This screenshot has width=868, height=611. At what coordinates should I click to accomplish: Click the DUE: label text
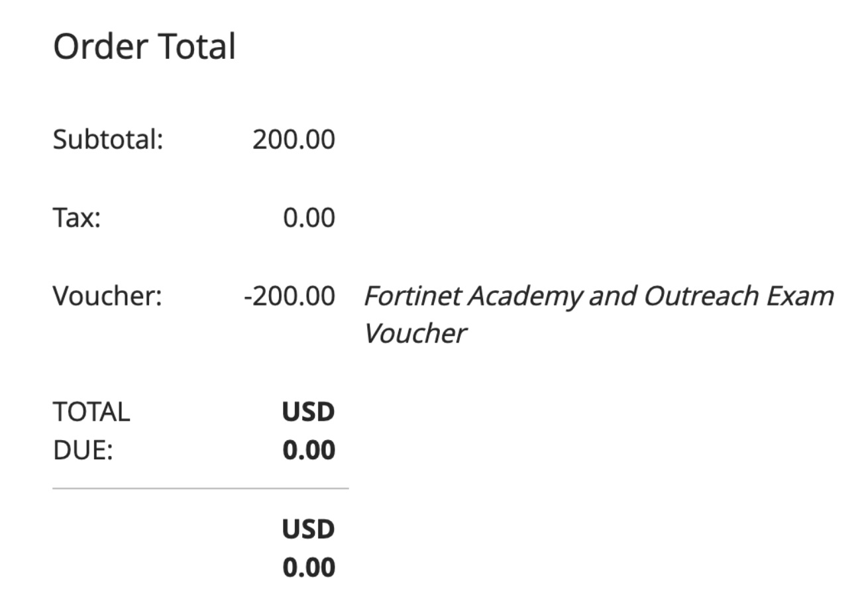pos(83,451)
